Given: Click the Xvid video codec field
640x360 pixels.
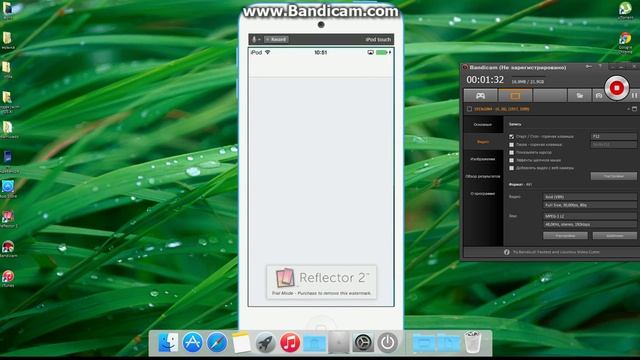Looking at the screenshot, I should pos(589,197).
